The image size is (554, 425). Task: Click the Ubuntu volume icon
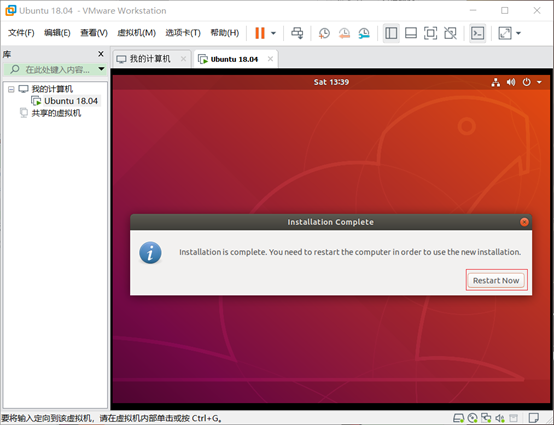point(511,82)
